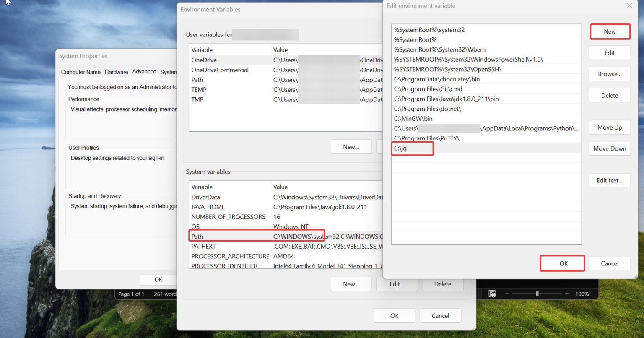Select the Path system variable row
This screenshot has height=338, width=644.
pyautogui.click(x=235, y=236)
